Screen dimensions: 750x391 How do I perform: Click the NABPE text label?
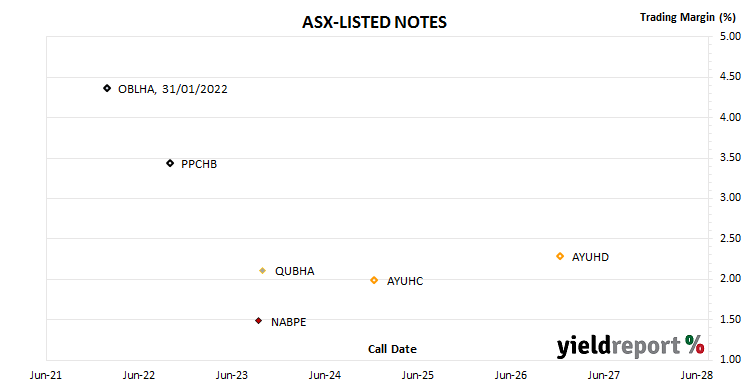tap(288, 322)
